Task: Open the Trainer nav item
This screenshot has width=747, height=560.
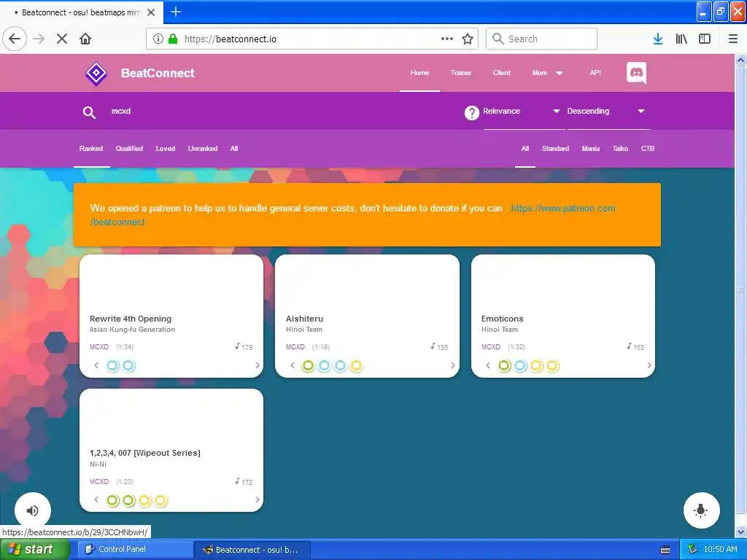Action: click(x=461, y=73)
